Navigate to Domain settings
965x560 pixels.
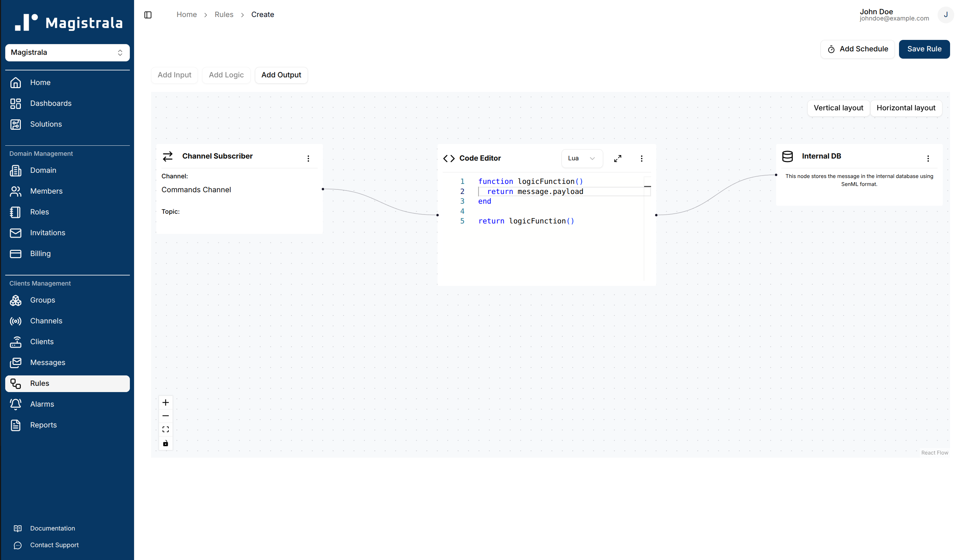(x=67, y=170)
